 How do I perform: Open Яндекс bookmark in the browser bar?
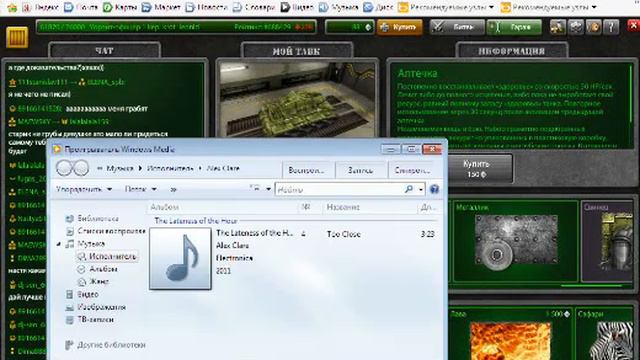pyautogui.click(x=40, y=7)
